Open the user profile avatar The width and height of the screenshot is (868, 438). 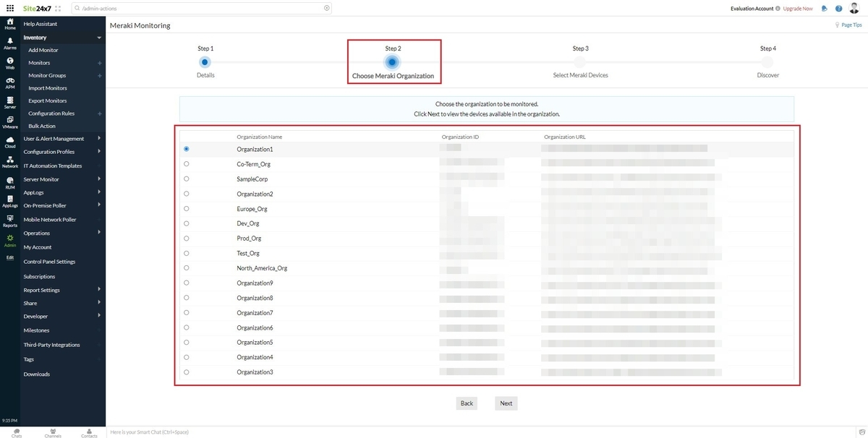(x=854, y=8)
